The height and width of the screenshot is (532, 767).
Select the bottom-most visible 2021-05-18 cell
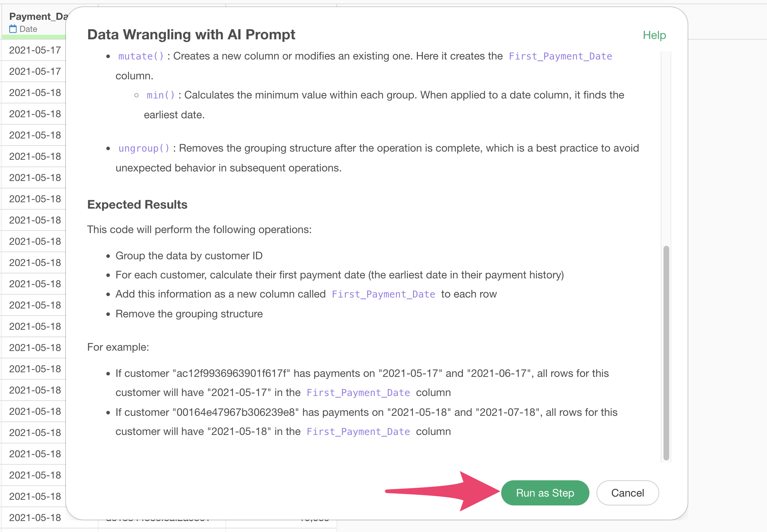coord(35,517)
